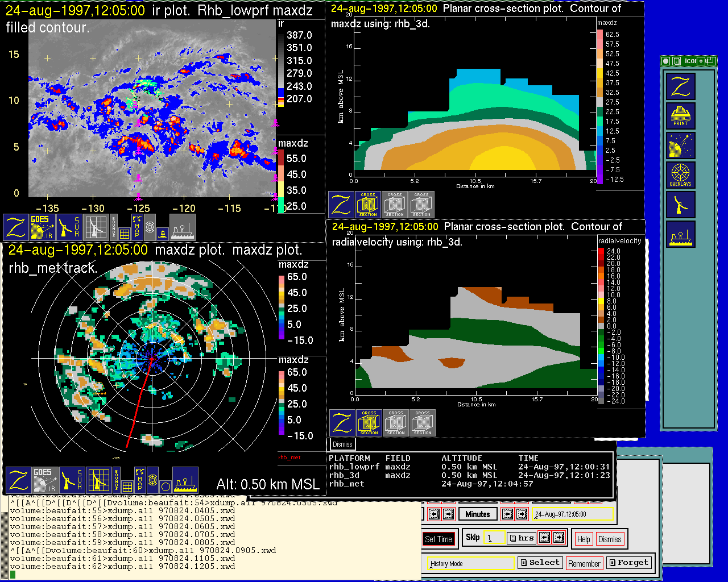Click the Skip value input field

click(x=494, y=538)
